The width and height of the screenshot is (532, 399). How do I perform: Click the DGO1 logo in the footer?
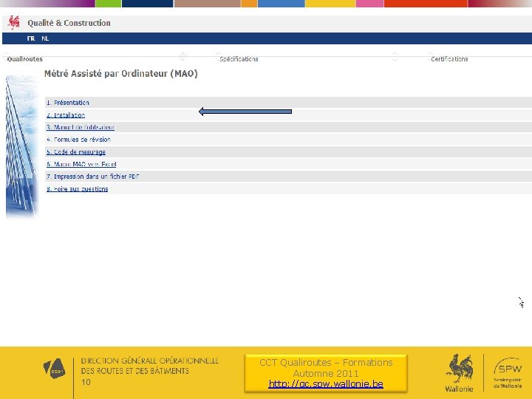(x=54, y=369)
